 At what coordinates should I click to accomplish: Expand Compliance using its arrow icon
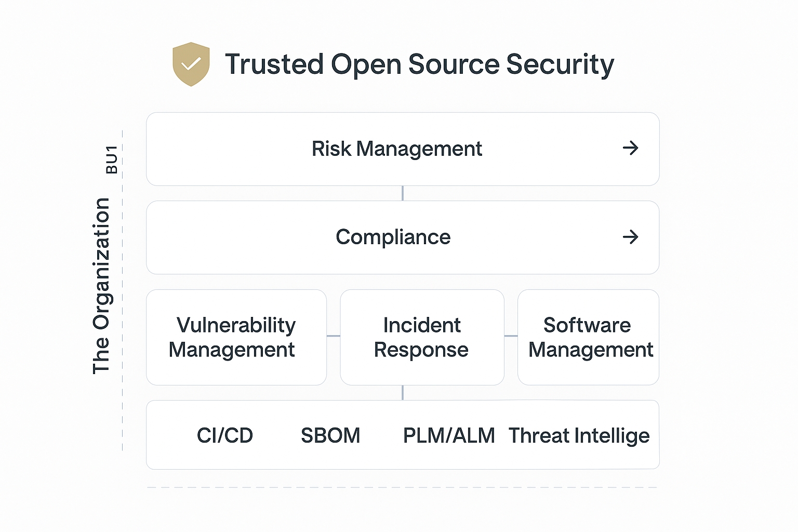(x=630, y=237)
